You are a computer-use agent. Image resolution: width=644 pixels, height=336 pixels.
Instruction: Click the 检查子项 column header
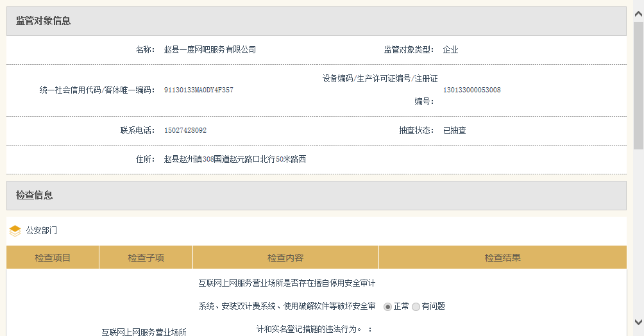point(146,258)
